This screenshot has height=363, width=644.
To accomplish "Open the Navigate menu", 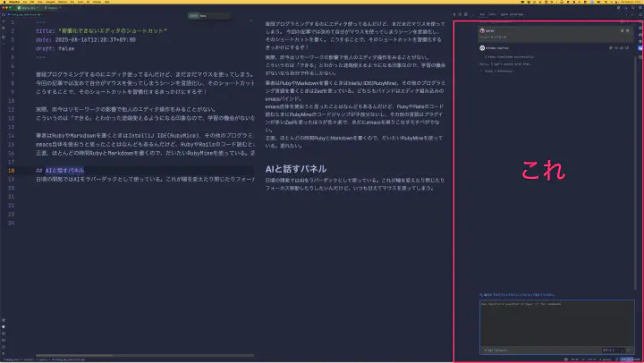I will (x=50, y=2).
